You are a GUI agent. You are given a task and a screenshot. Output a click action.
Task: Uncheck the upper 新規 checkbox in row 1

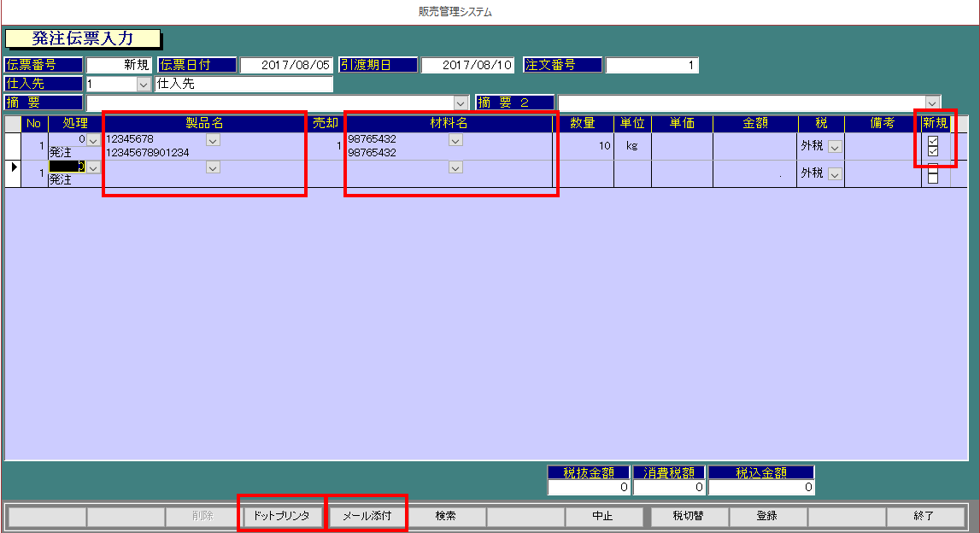pyautogui.click(x=933, y=141)
